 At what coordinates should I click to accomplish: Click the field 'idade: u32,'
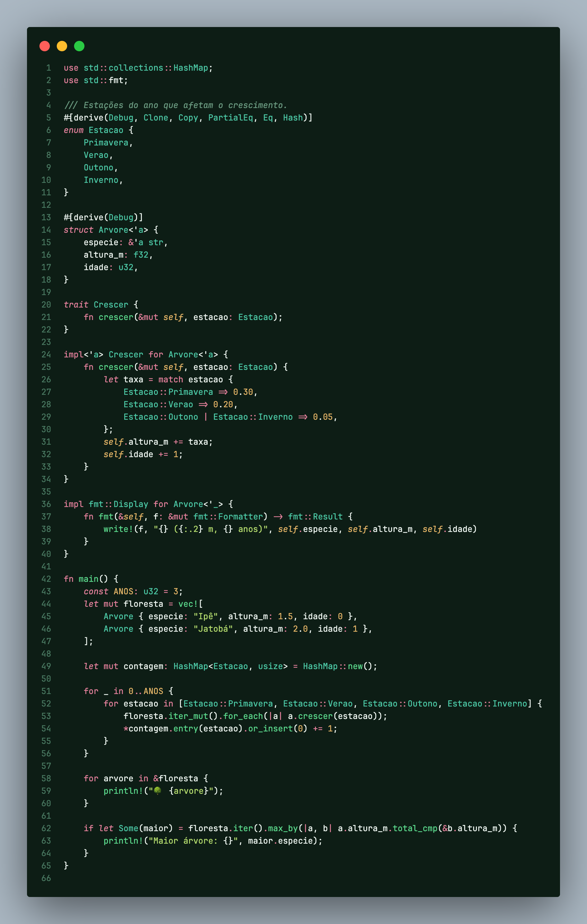point(111,267)
